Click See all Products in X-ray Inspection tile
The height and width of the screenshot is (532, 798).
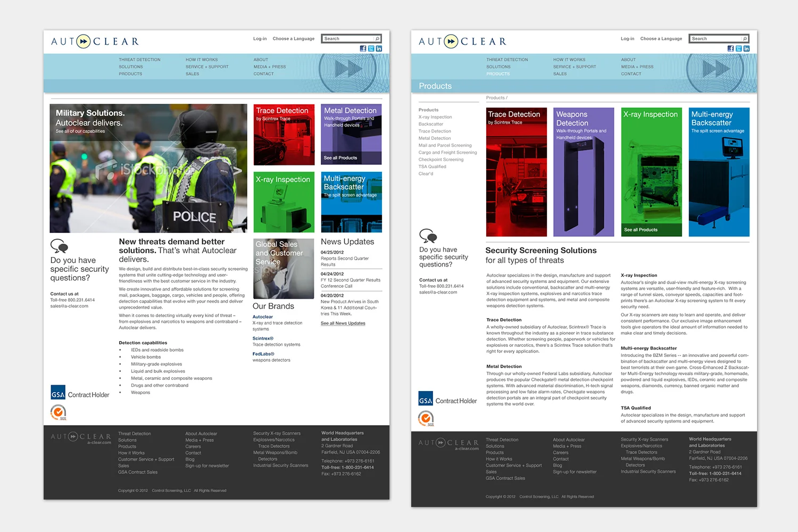[x=641, y=230]
